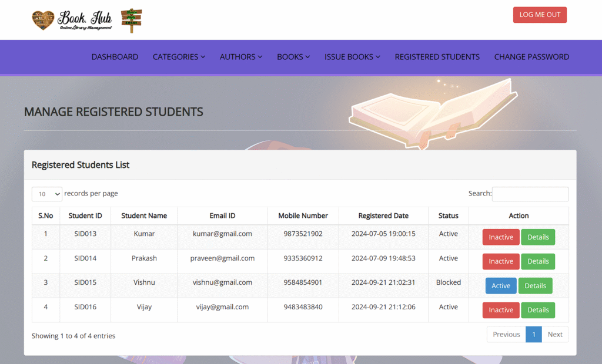Go to the Dashboard menu item
This screenshot has height=364, width=602.
click(115, 57)
